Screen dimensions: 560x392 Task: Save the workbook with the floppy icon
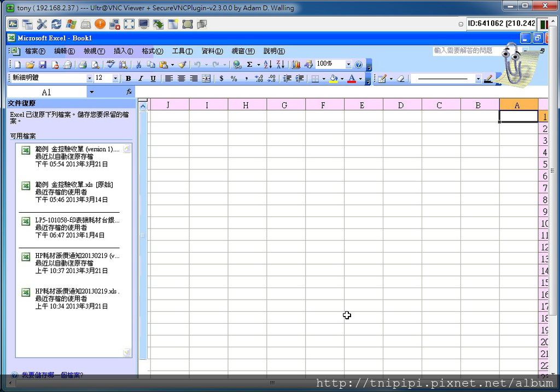click(x=43, y=65)
